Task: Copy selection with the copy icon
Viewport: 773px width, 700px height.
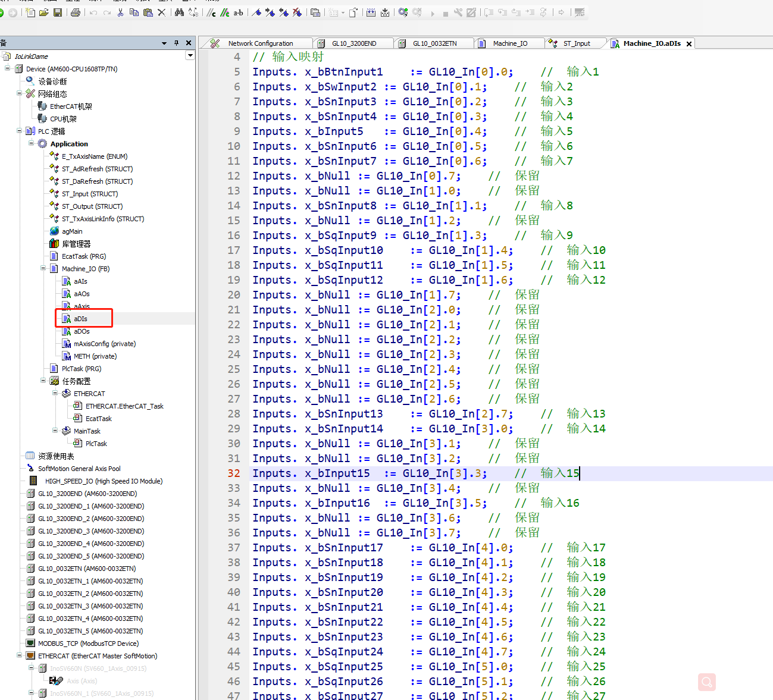Action: click(134, 12)
